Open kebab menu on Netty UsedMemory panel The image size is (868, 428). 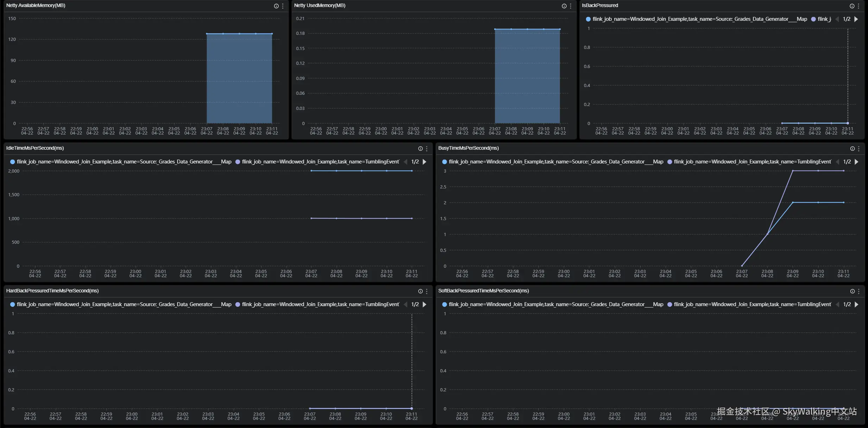click(x=571, y=6)
